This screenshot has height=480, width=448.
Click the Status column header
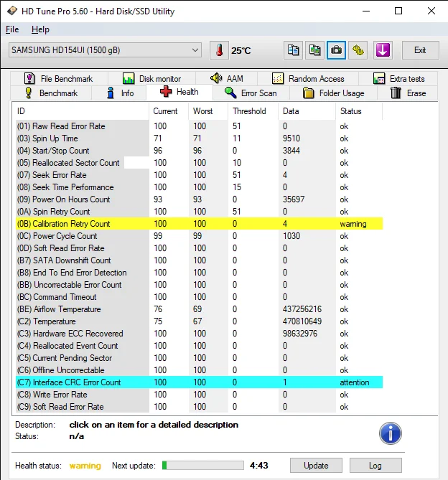(359, 111)
